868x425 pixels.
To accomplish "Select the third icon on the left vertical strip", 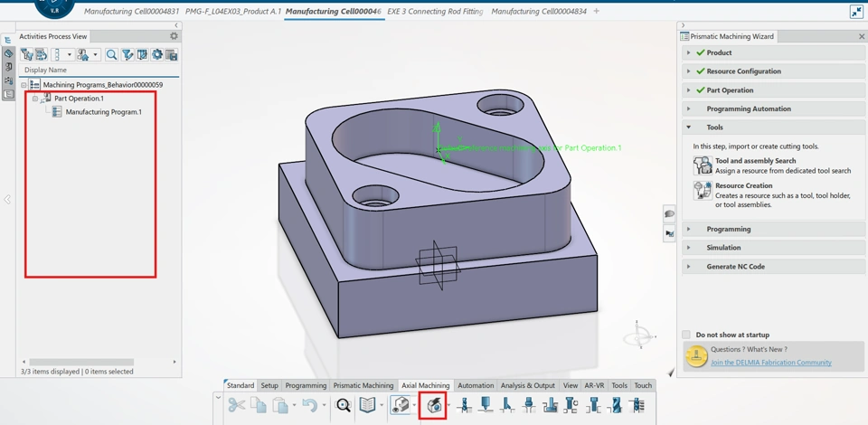I will 8,67.
